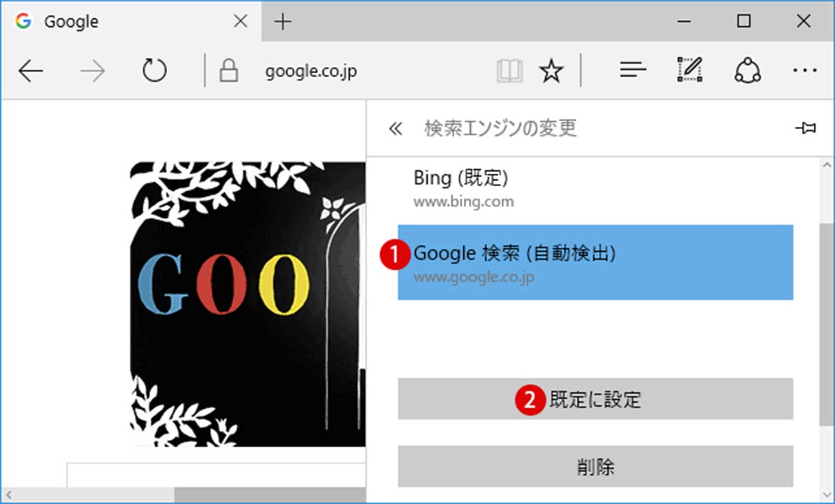
Task: Click the Google doodle image
Action: [x=248, y=304]
